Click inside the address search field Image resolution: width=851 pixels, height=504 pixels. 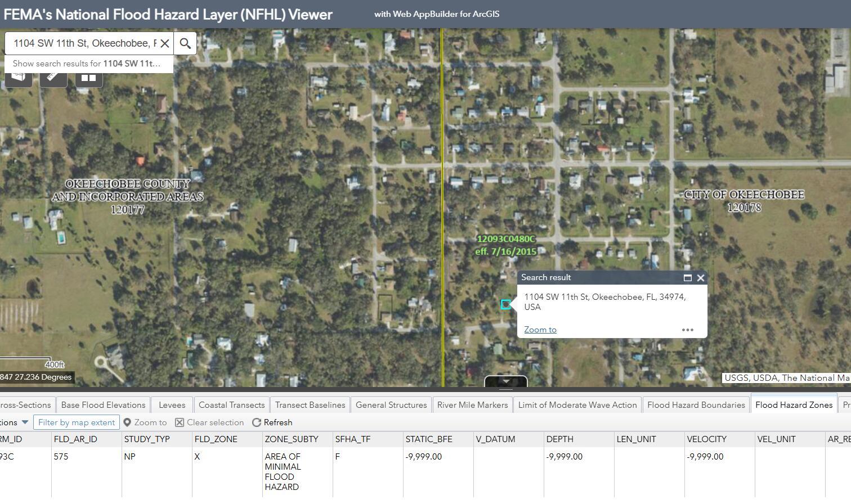point(84,43)
